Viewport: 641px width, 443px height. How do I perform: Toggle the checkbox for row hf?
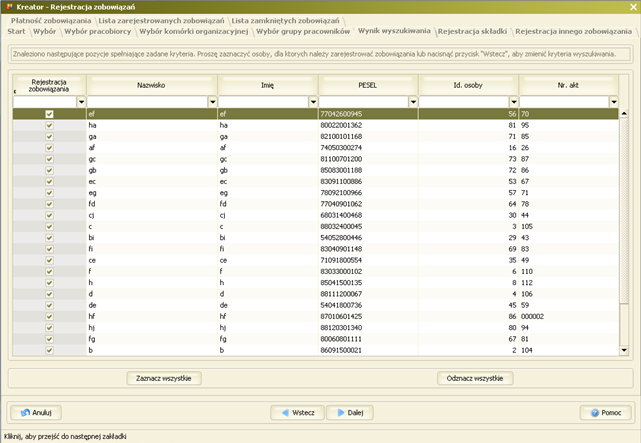pos(49,316)
